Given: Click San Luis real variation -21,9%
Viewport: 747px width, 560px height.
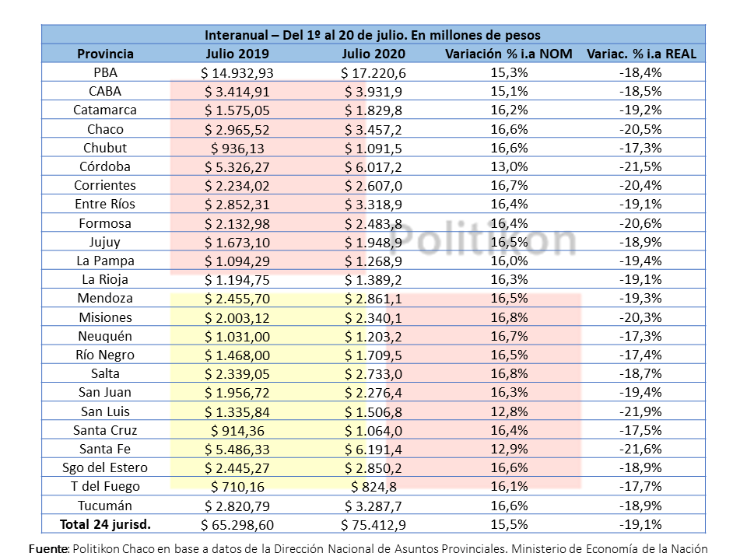Looking at the screenshot, I should [x=640, y=411].
